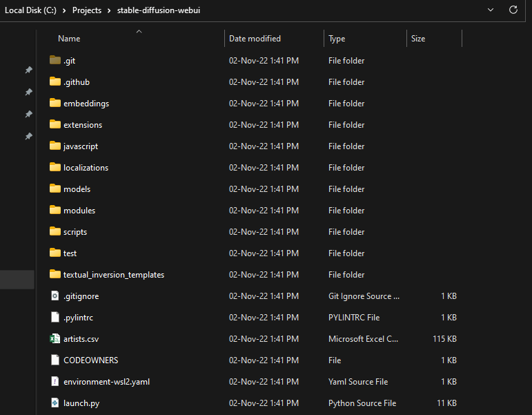
Task: Select the extensions folder icon
Action: pos(55,124)
